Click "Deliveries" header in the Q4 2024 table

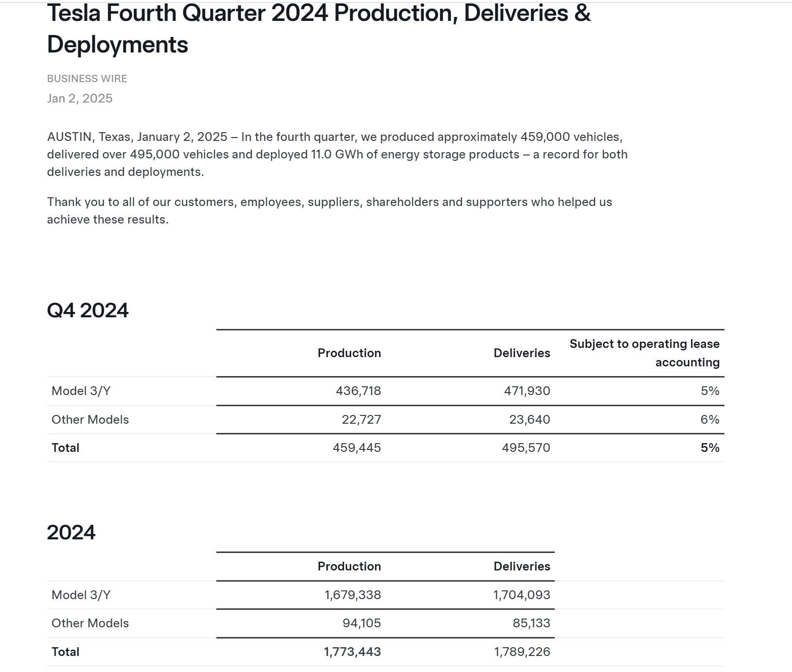[522, 353]
